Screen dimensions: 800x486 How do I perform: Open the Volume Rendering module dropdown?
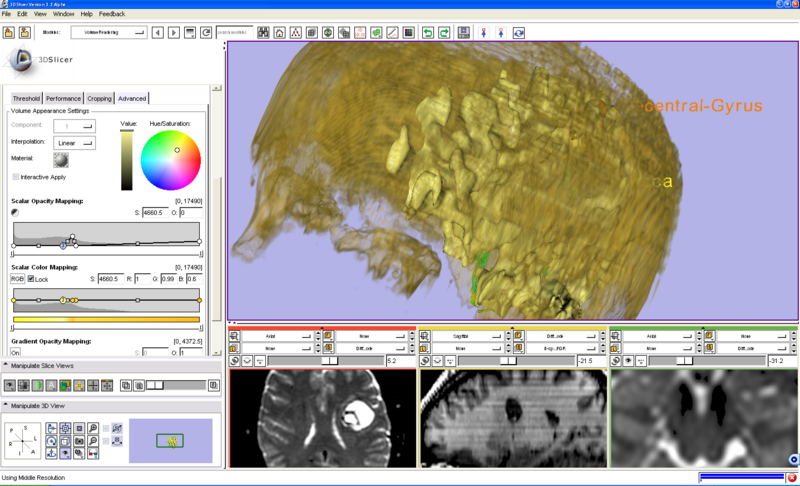[107, 33]
